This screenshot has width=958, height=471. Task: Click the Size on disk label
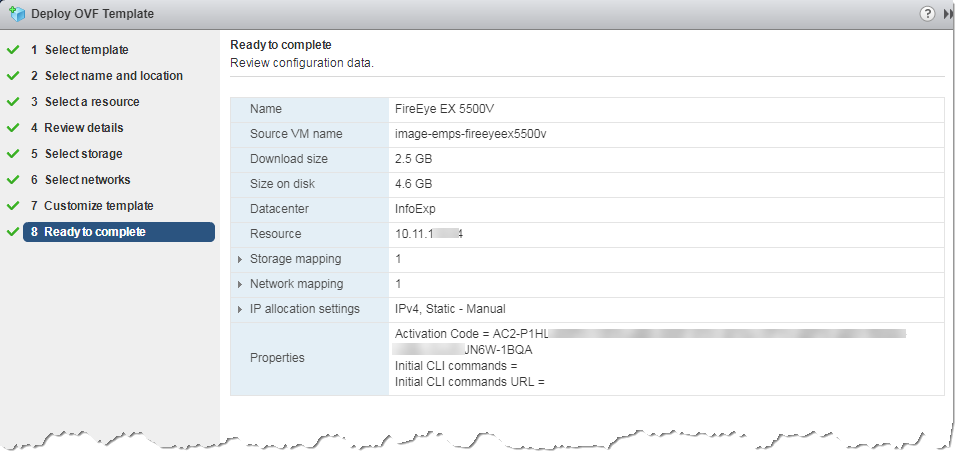(x=282, y=184)
